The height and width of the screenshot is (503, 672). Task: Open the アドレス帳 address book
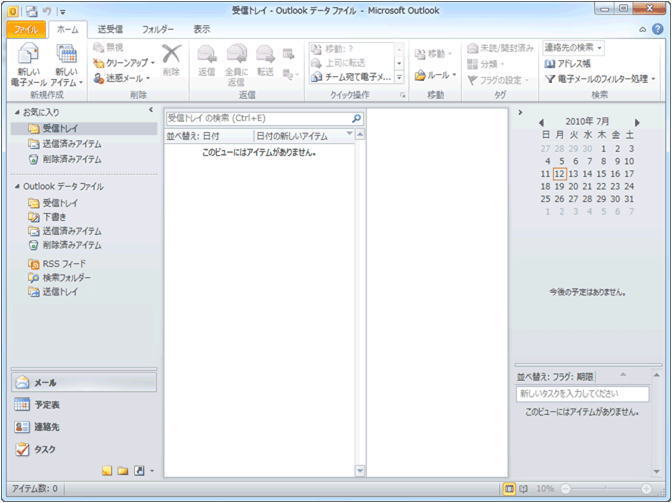(567, 63)
